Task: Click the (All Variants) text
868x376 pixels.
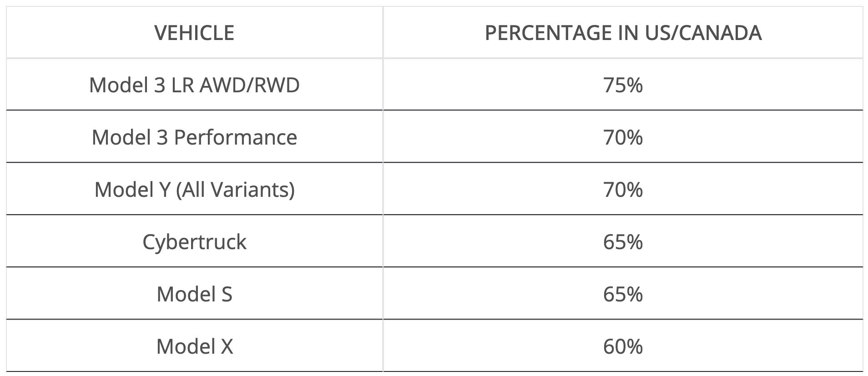Action: coord(235,189)
